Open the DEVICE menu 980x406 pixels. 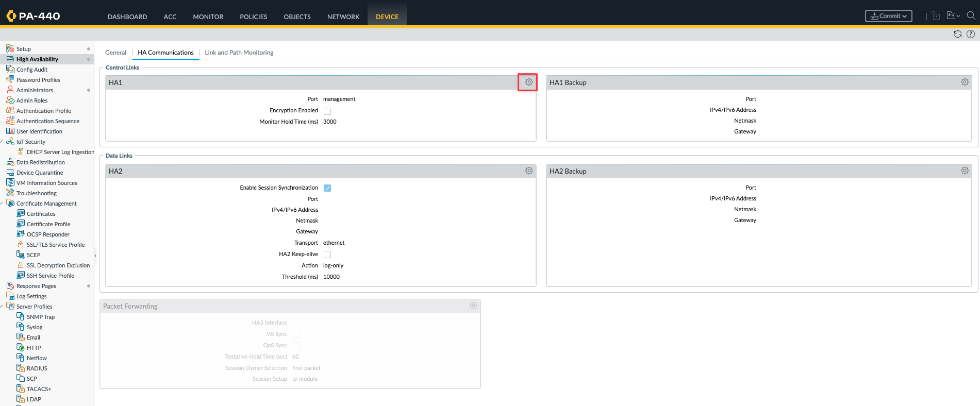(x=387, y=16)
